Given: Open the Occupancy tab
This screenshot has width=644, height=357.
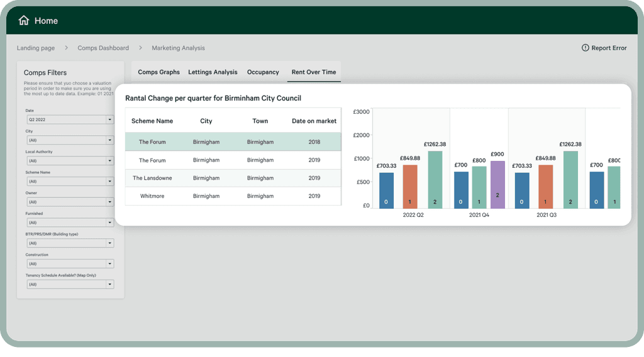Looking at the screenshot, I should click(263, 72).
